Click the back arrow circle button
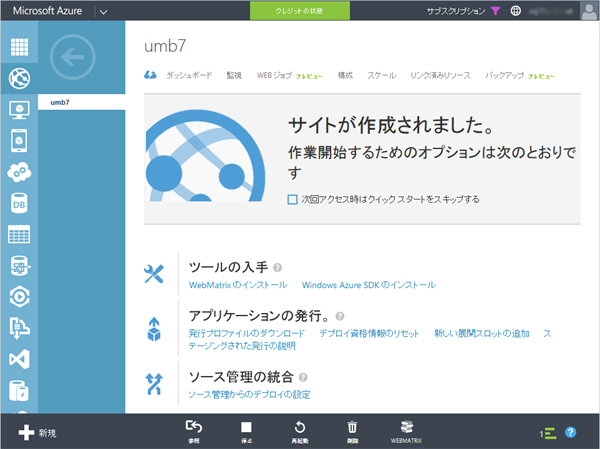 (72, 57)
